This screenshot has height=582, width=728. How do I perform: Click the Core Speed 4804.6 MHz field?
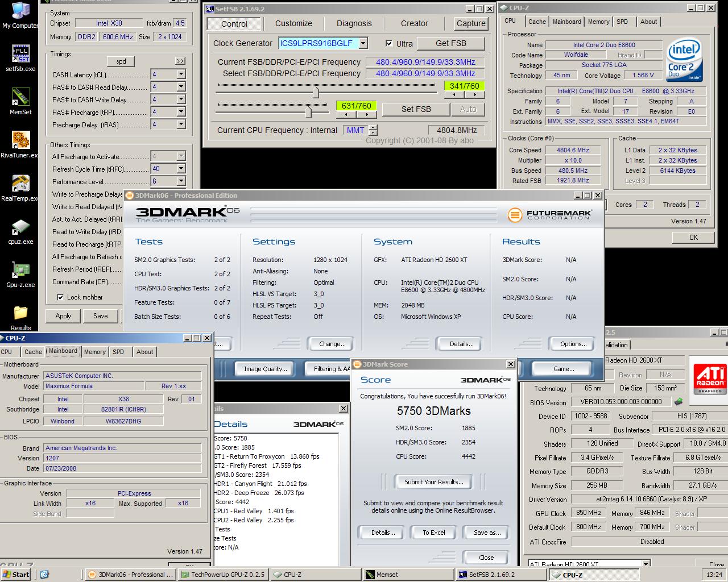(x=573, y=150)
